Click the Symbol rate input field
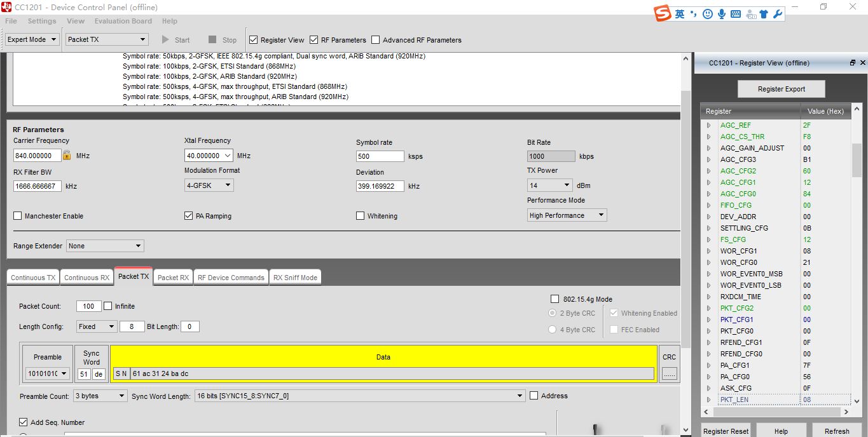Image resolution: width=868 pixels, height=437 pixels. pyautogui.click(x=380, y=156)
